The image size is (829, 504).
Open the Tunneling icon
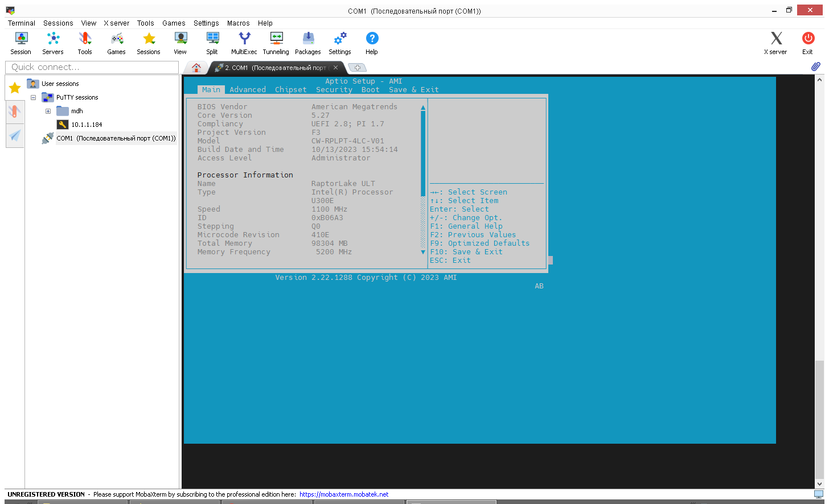pyautogui.click(x=276, y=43)
